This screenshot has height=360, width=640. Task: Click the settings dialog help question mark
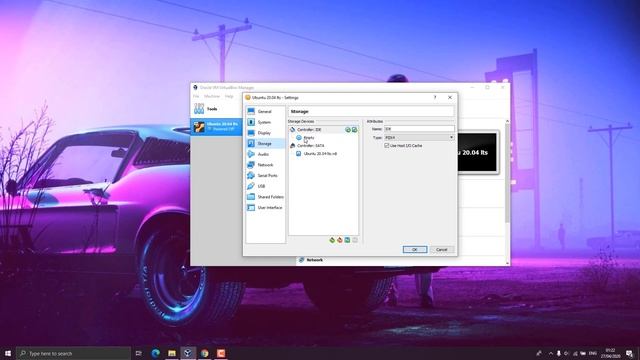[435, 98]
